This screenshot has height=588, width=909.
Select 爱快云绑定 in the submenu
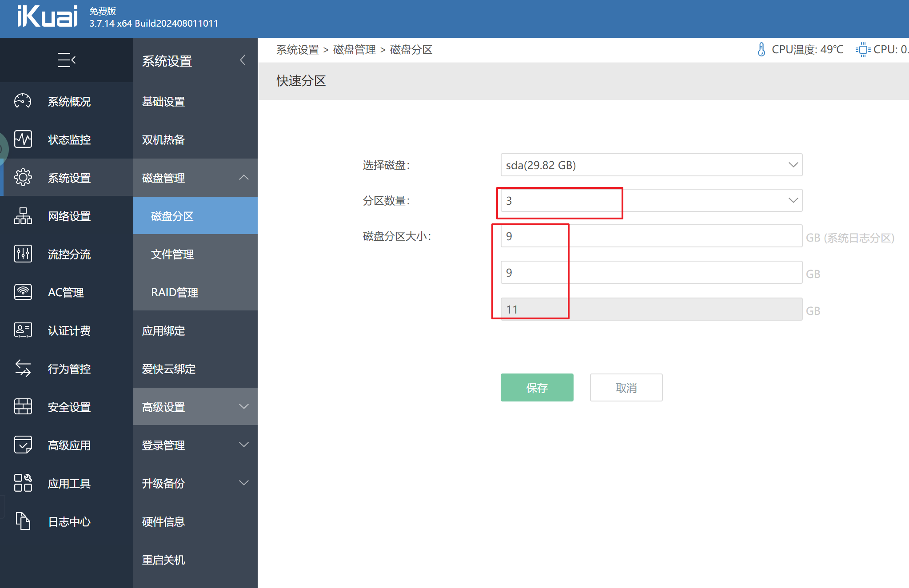coord(195,369)
